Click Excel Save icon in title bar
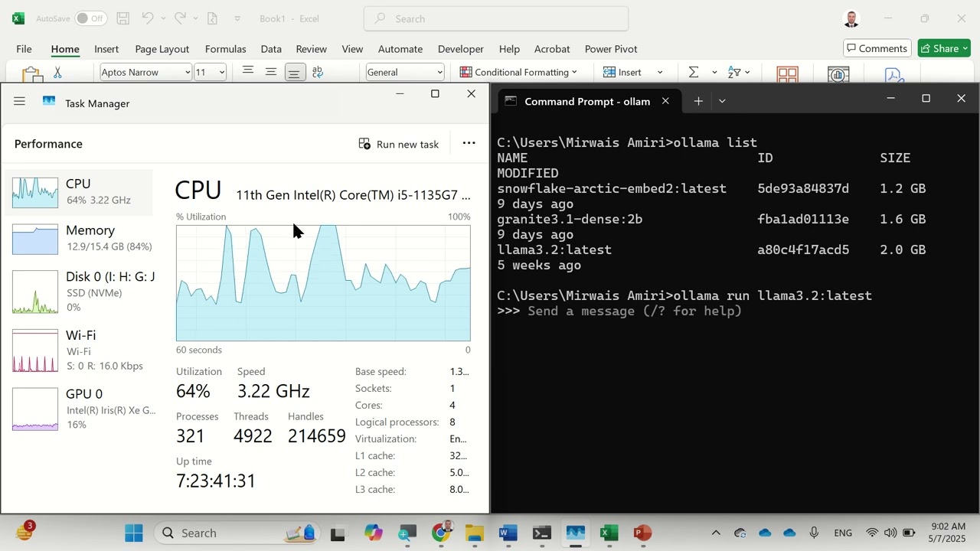The height and width of the screenshot is (551, 980). tap(122, 18)
